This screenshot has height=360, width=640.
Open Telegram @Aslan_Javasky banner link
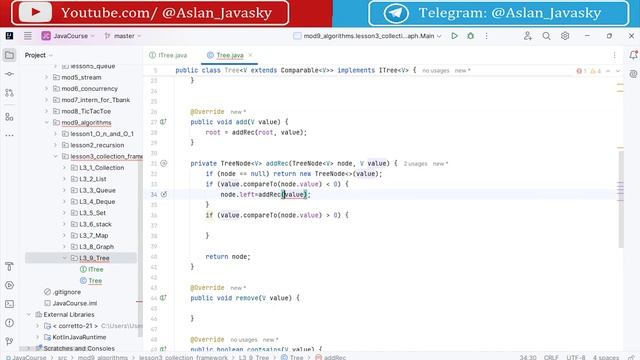[498, 13]
